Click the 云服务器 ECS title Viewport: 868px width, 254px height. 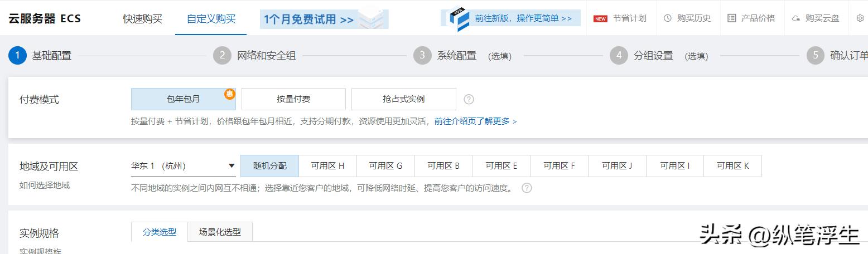click(x=45, y=18)
